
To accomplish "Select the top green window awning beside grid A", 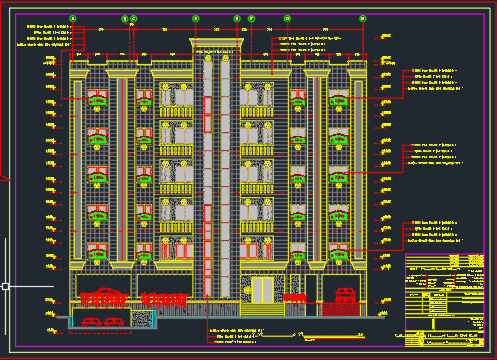I will tap(97, 101).
